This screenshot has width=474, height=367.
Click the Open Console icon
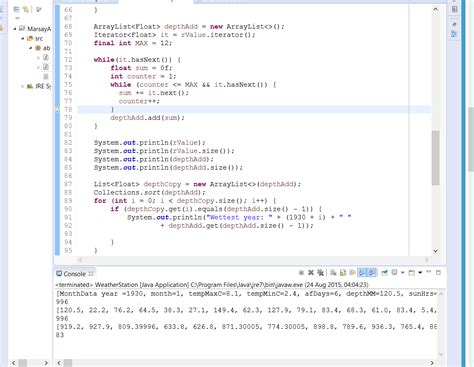click(x=412, y=273)
